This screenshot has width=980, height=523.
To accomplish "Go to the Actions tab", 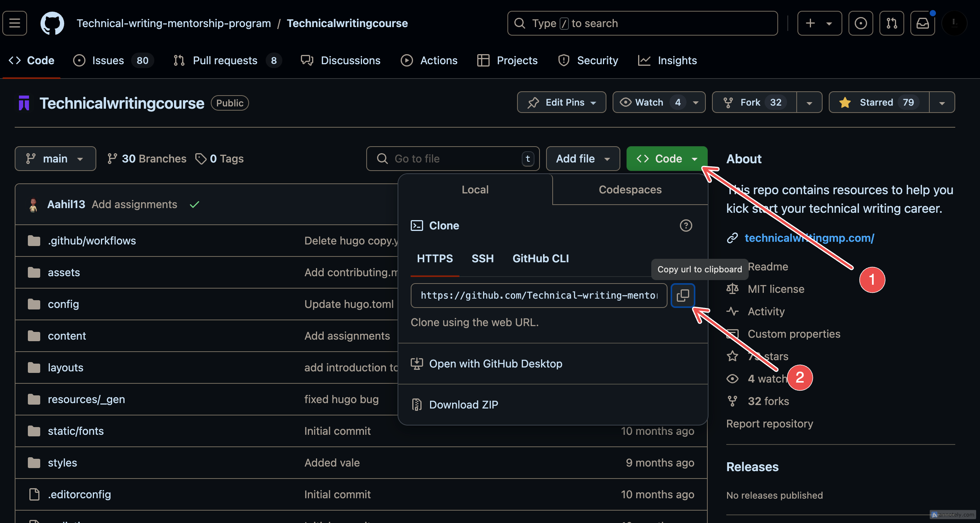I will [x=429, y=60].
